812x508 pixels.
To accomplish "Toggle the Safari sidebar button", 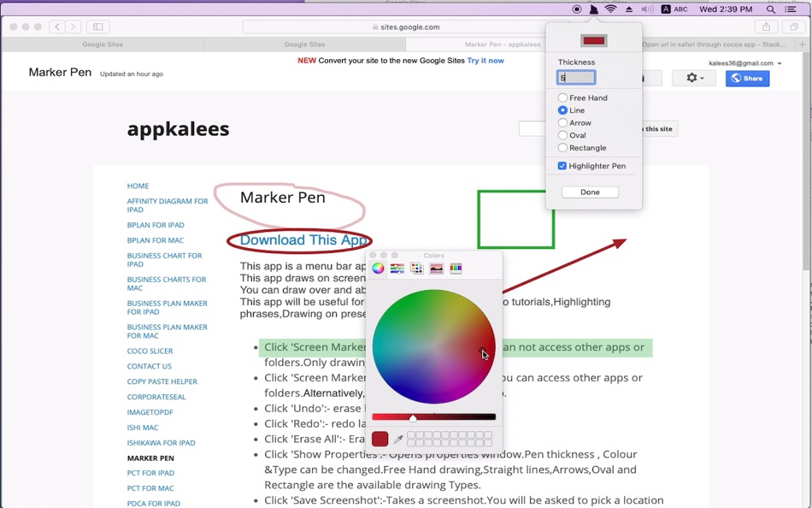I will (98, 27).
